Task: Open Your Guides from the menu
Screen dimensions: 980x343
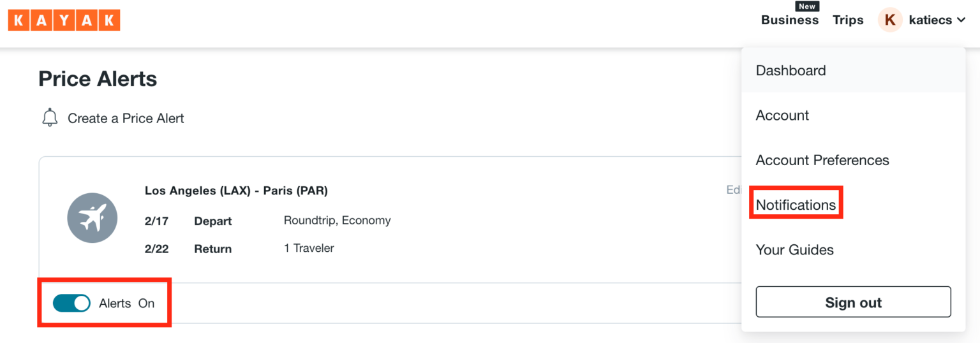Action: (794, 250)
